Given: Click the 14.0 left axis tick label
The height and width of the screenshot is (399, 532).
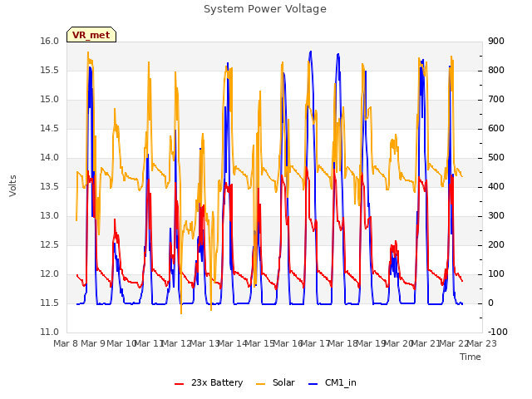Looking at the screenshot, I should click(x=50, y=157).
